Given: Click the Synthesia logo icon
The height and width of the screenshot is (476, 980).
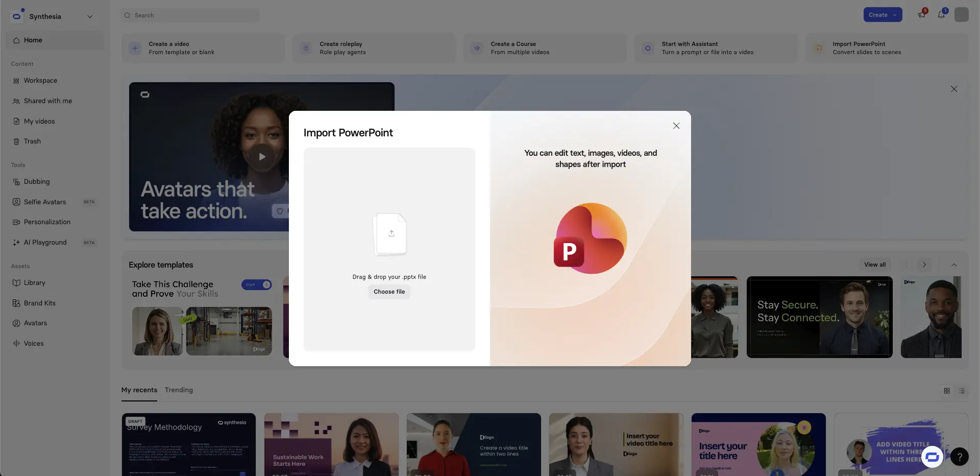Looking at the screenshot, I should tap(17, 16).
